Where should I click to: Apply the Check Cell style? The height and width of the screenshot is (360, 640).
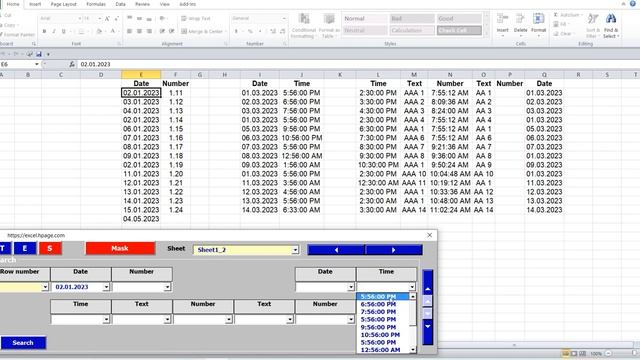click(459, 31)
